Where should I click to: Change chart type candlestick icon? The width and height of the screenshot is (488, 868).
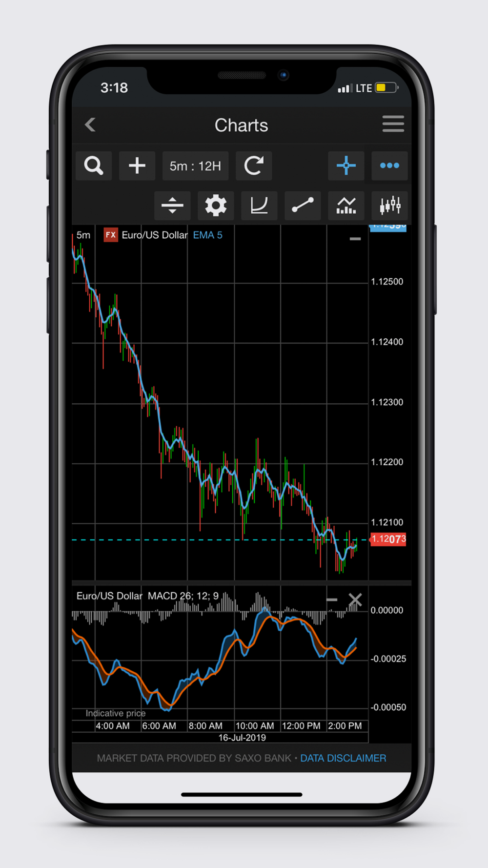[x=389, y=206]
